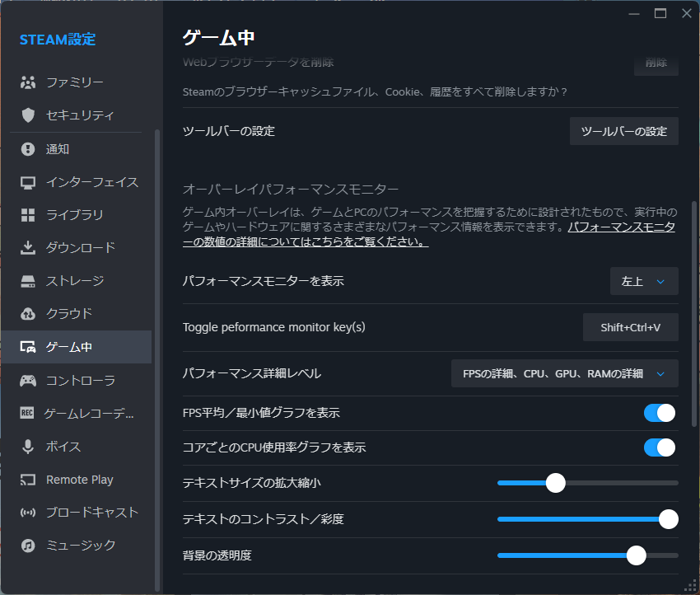The height and width of the screenshot is (595, 700).
Task: Select the コントローラ section
Action: pos(77,381)
